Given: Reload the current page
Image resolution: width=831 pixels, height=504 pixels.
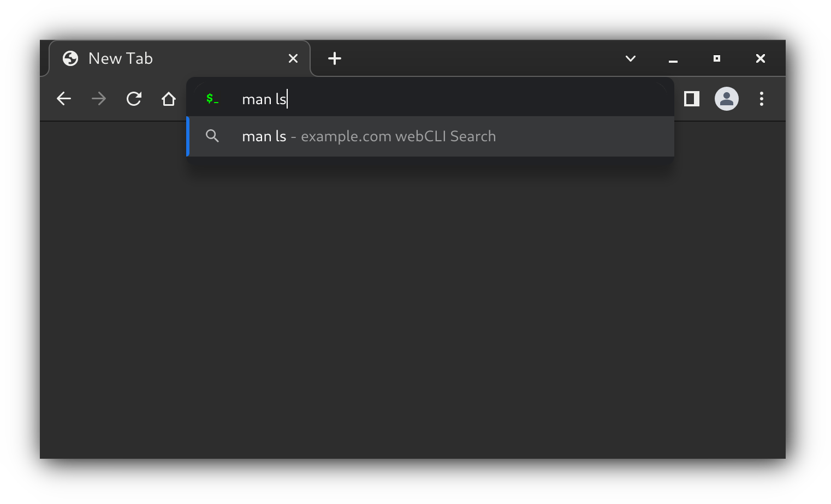Looking at the screenshot, I should pyautogui.click(x=134, y=99).
